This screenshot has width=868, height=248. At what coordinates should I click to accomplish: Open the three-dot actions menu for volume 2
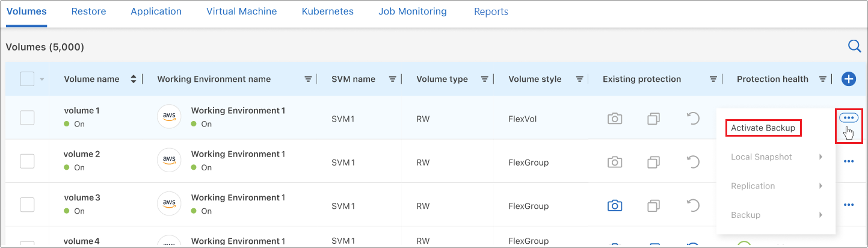[848, 161]
